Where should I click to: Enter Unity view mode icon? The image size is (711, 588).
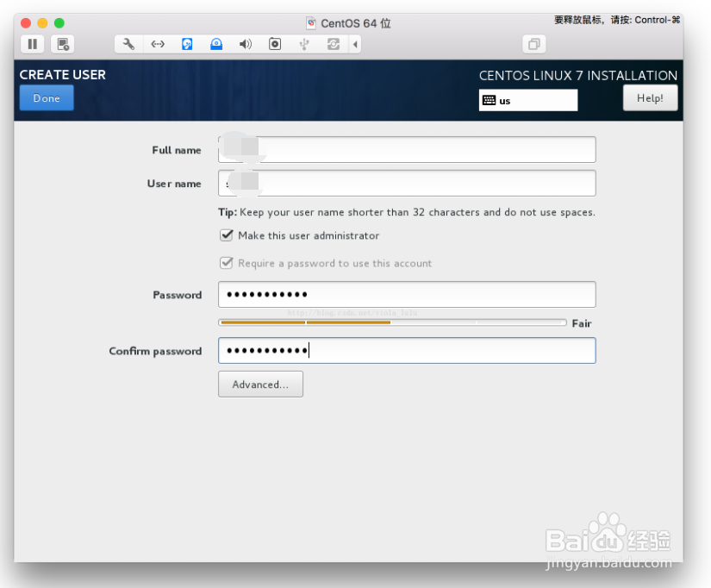(x=533, y=44)
